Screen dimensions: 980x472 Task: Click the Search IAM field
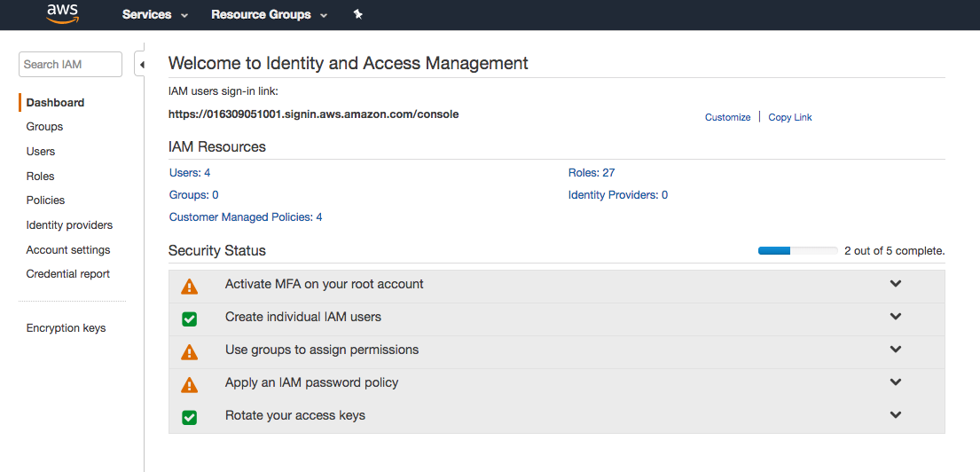[70, 64]
